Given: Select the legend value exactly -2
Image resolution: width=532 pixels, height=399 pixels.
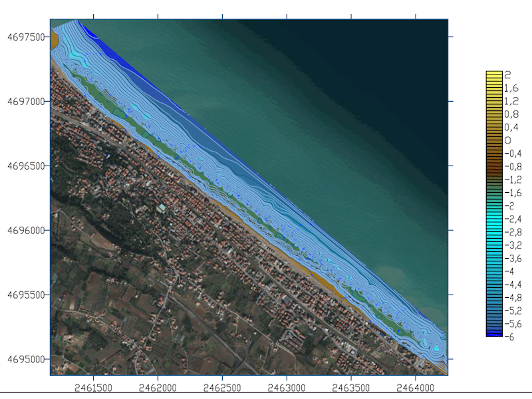Looking at the screenshot, I should [x=509, y=206].
